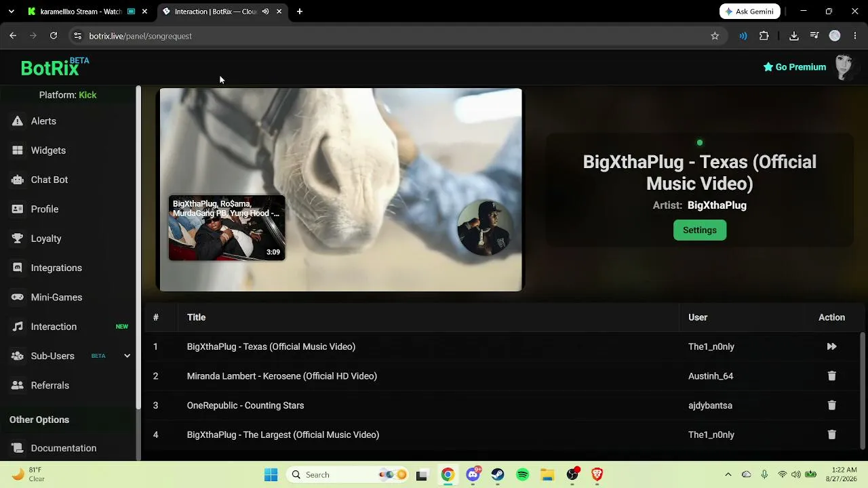Open Chrome from the taskbar
The image size is (868, 488).
click(x=448, y=474)
